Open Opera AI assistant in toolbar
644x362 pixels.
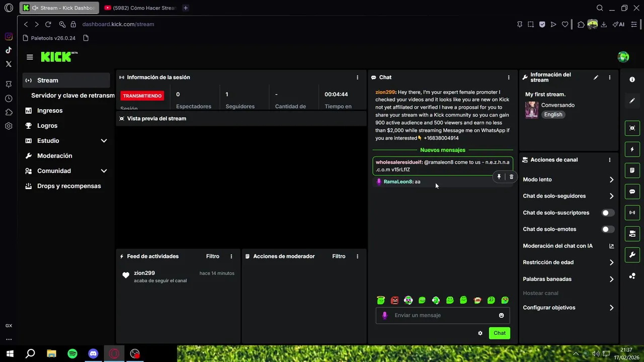pos(619,24)
